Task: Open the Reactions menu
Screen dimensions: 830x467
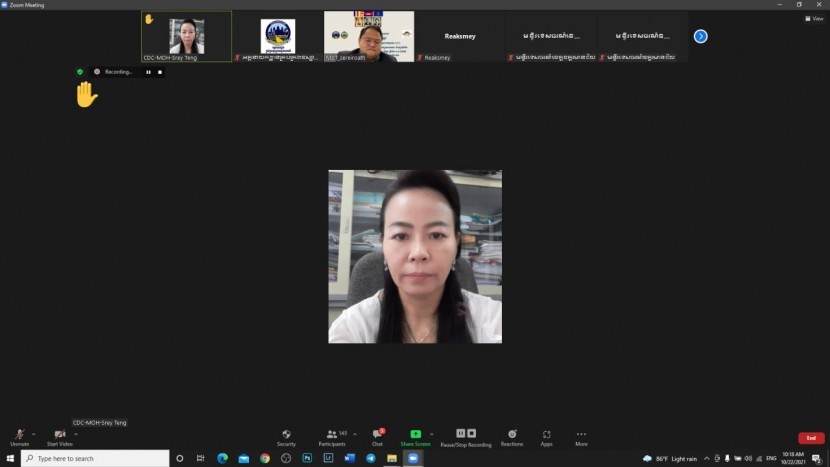Action: point(511,436)
